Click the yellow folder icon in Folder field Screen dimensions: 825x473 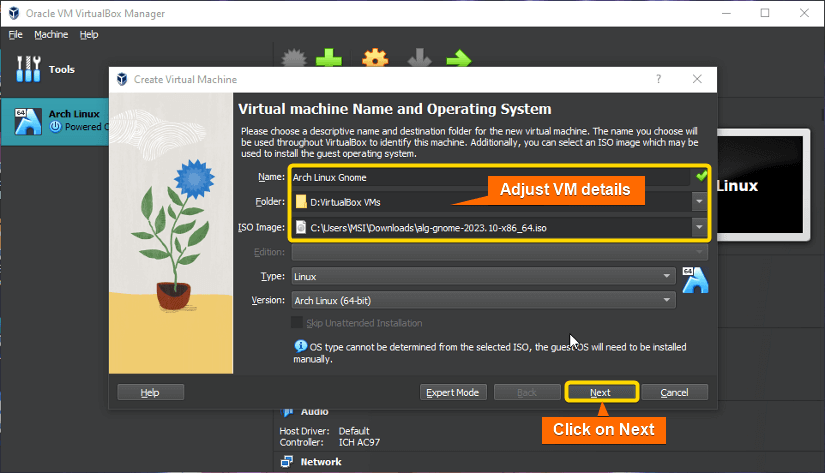[x=301, y=202]
